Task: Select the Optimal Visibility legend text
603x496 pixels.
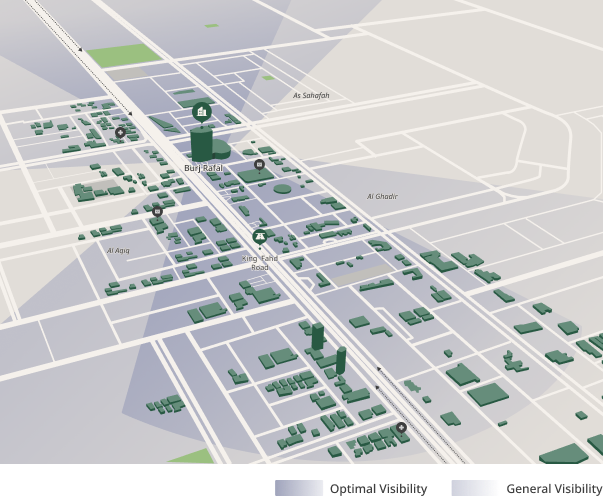Action: [378, 488]
